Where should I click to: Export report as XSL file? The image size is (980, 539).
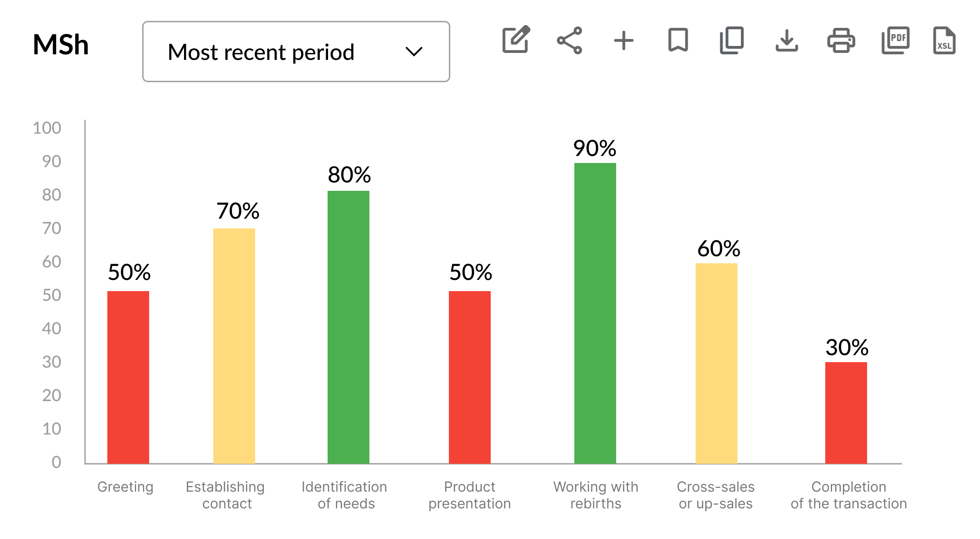[944, 40]
